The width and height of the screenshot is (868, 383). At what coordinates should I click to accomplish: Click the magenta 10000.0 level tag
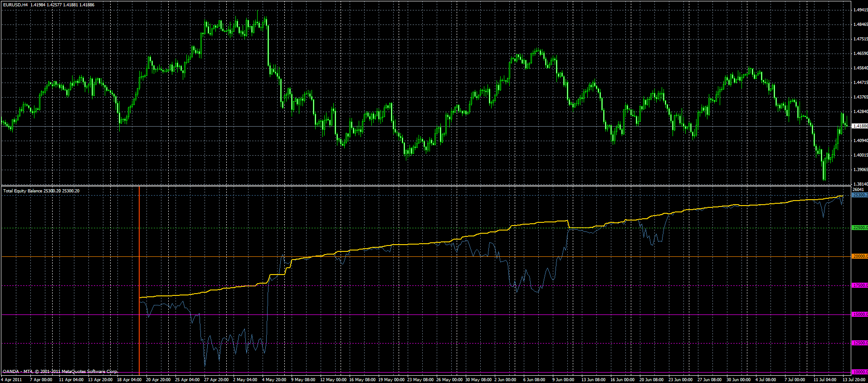click(x=860, y=372)
